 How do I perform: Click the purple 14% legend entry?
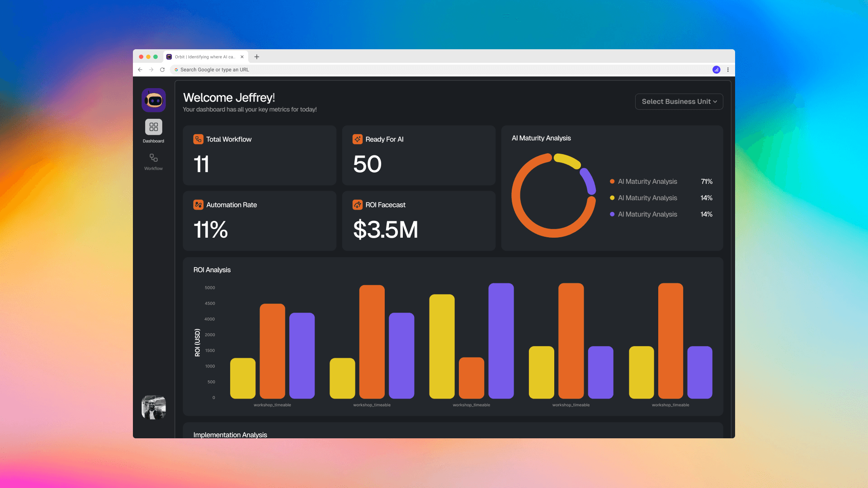pyautogui.click(x=647, y=214)
